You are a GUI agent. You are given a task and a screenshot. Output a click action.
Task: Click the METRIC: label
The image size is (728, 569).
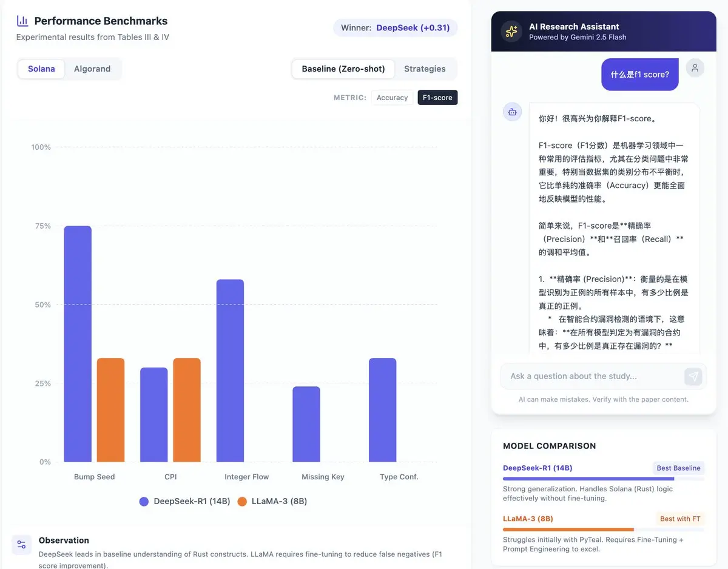pyautogui.click(x=350, y=98)
